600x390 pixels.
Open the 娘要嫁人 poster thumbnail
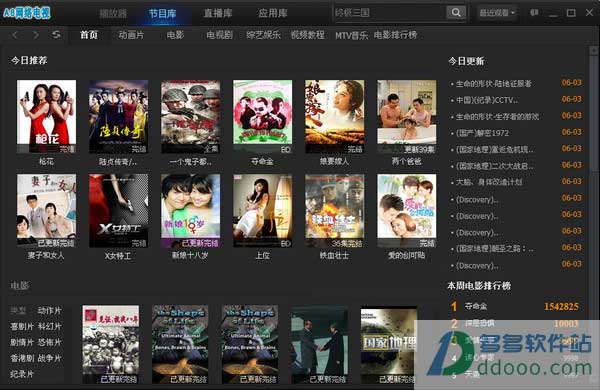click(334, 117)
